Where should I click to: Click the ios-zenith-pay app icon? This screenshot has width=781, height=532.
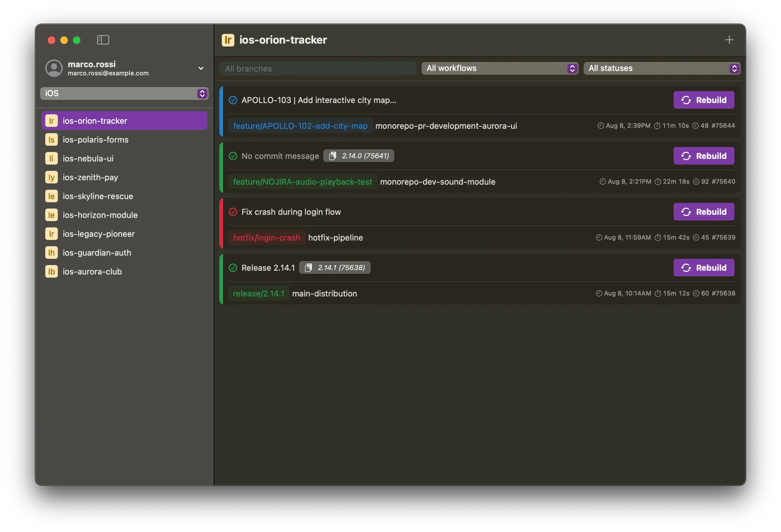click(x=52, y=177)
